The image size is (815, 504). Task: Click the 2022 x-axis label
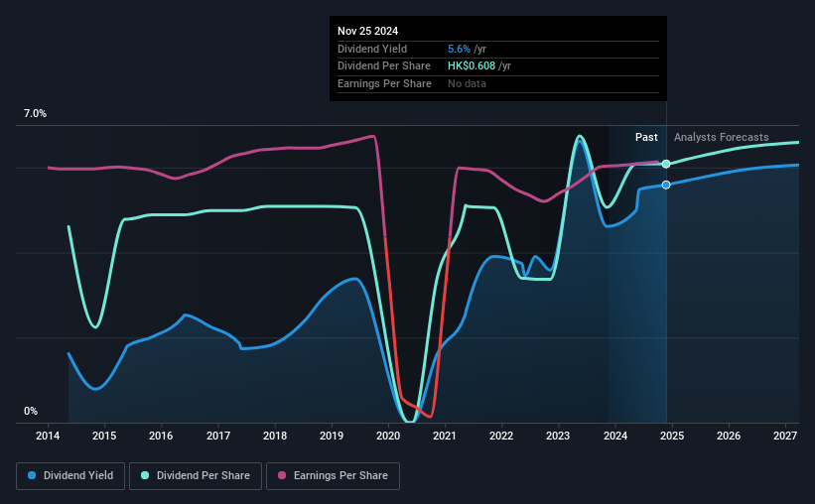click(x=501, y=436)
